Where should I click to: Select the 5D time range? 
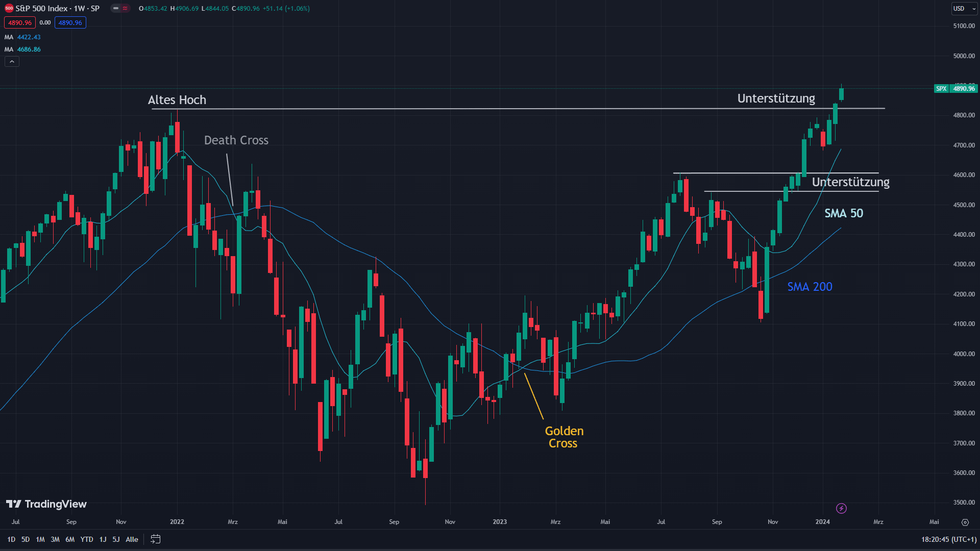[x=26, y=539]
